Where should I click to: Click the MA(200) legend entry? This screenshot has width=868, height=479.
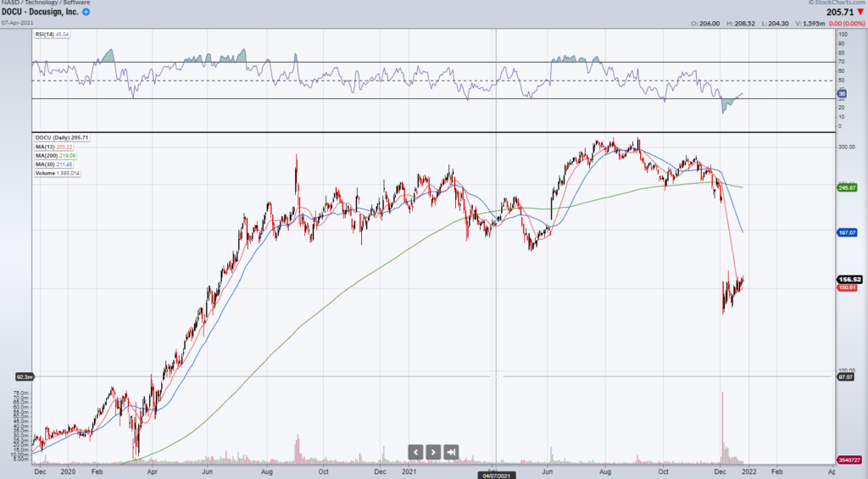[54, 156]
